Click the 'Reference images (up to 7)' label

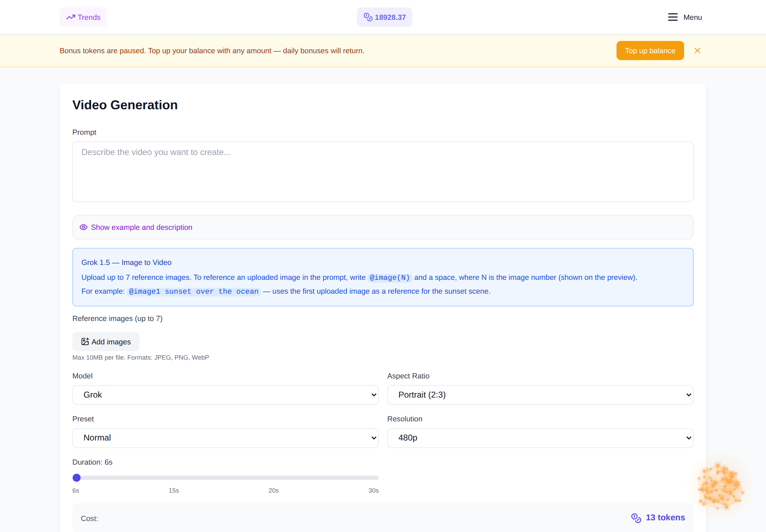pos(117,318)
